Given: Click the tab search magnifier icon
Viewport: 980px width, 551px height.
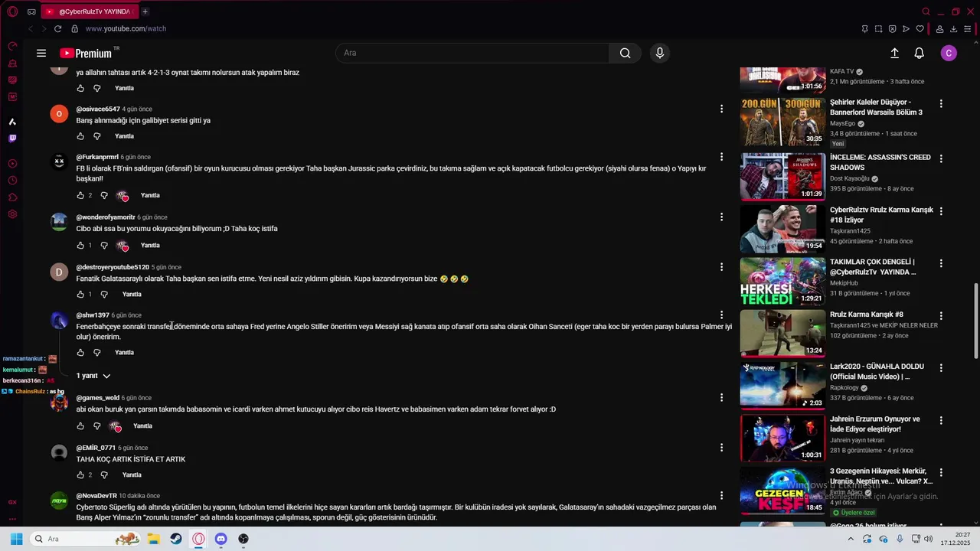Looking at the screenshot, I should 926,11.
